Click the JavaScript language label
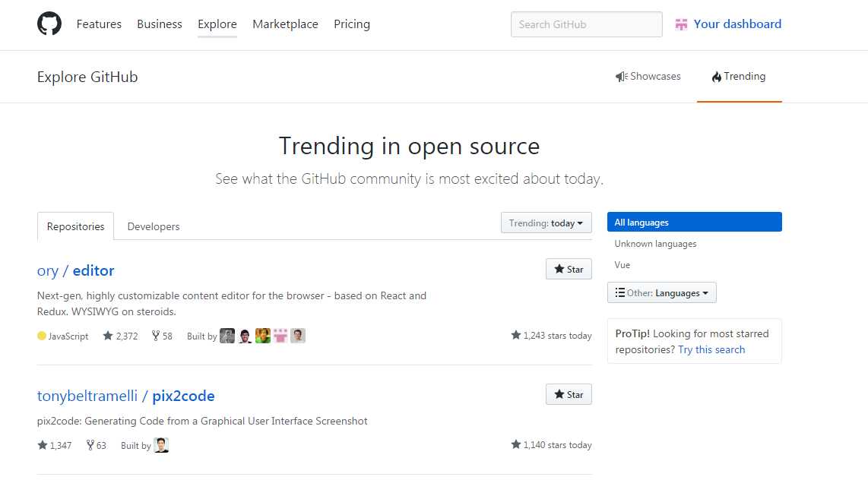The height and width of the screenshot is (480, 868). pyautogui.click(x=68, y=336)
